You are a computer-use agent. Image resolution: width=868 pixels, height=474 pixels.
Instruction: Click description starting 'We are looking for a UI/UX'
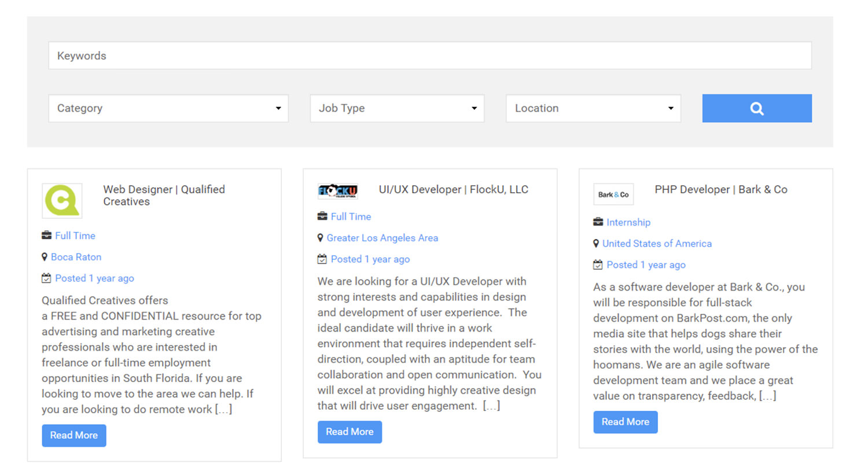tap(429, 344)
